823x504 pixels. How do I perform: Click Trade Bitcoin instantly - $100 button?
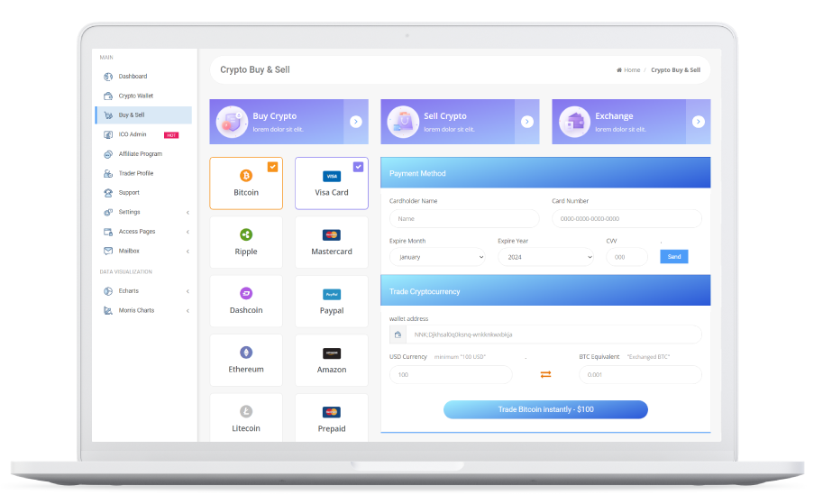[546, 409]
